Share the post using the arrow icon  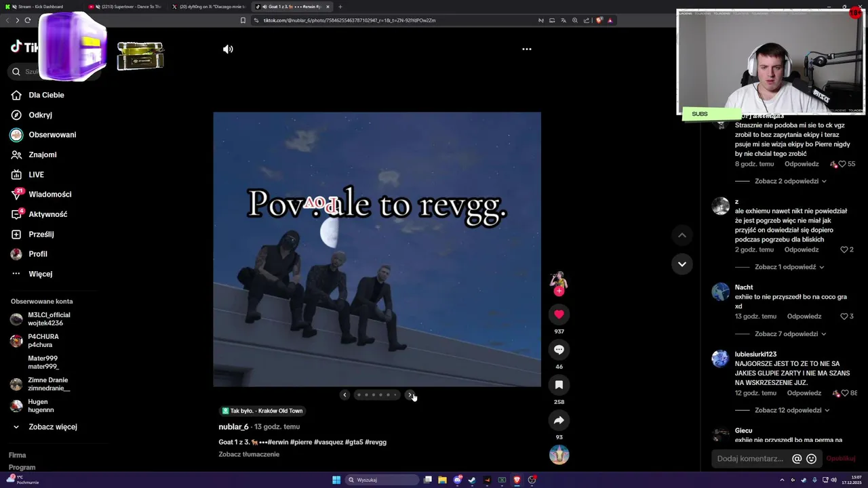pos(559,420)
